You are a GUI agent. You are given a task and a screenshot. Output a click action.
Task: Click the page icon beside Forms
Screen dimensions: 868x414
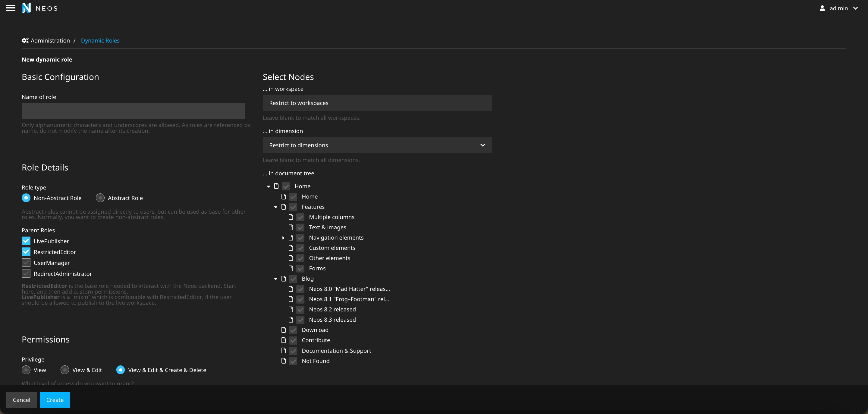click(291, 268)
